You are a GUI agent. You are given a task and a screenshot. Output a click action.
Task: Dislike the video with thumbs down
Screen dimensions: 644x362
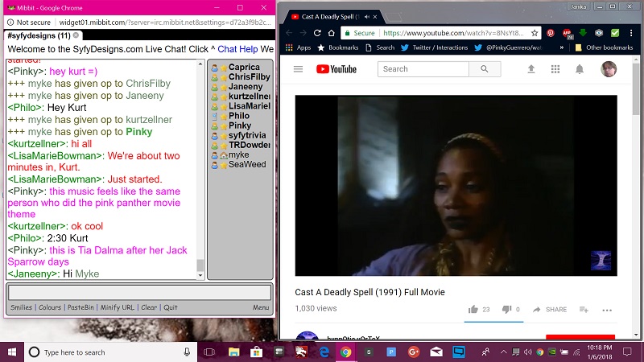pos(506,310)
